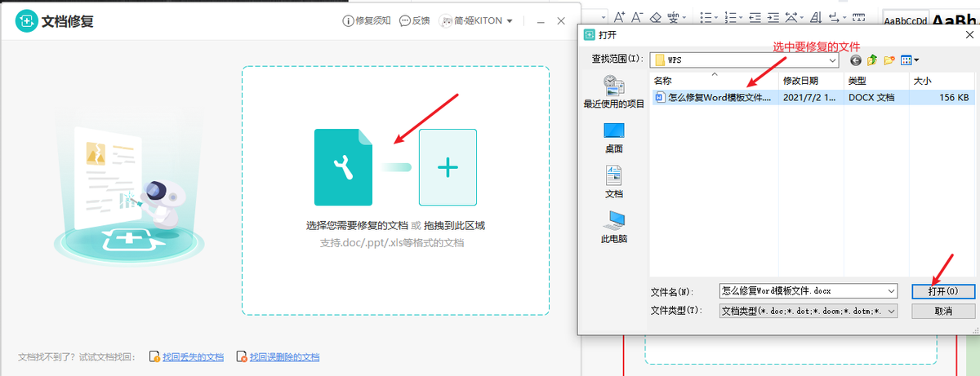
Task: Click the show paragraph marks icon in WPS
Action: [834, 16]
